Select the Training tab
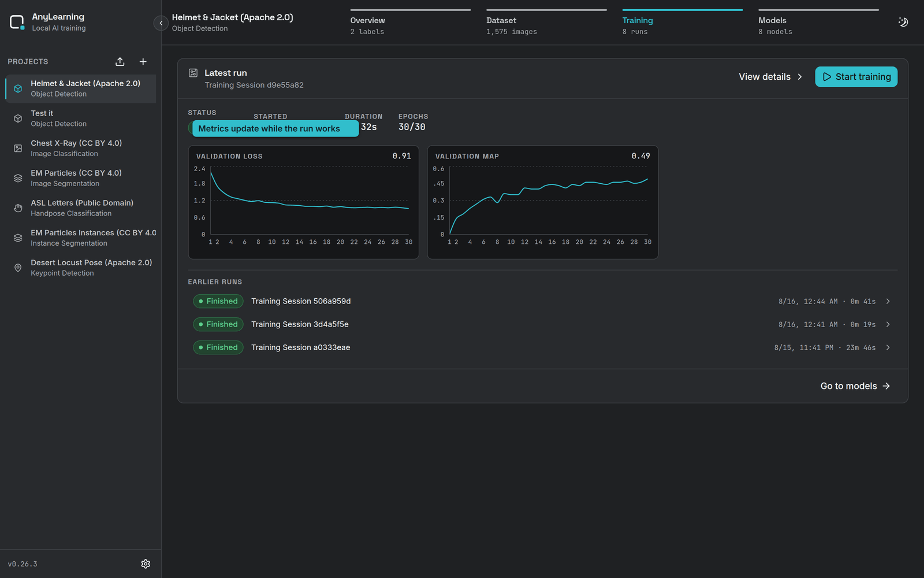The height and width of the screenshot is (578, 924). (683, 23)
